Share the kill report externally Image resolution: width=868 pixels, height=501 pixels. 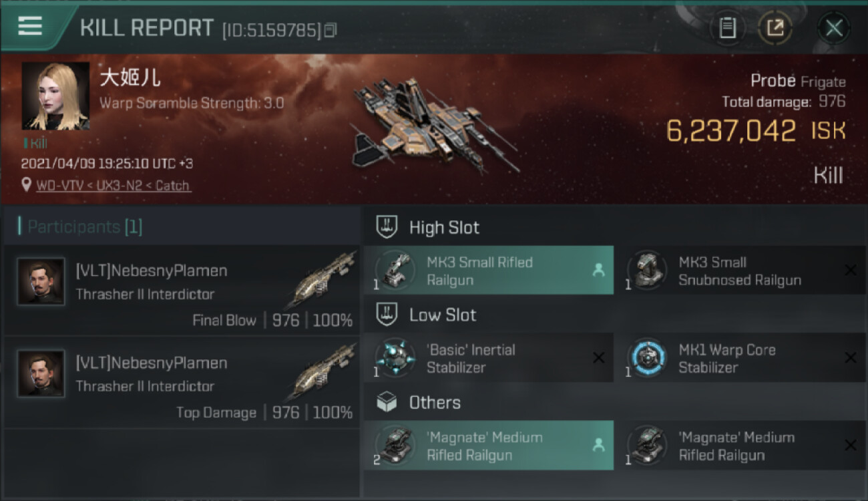(775, 28)
